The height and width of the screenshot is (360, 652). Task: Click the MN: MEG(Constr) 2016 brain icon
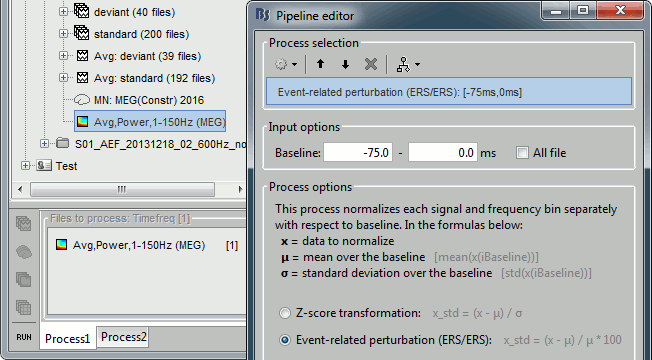pos(82,100)
